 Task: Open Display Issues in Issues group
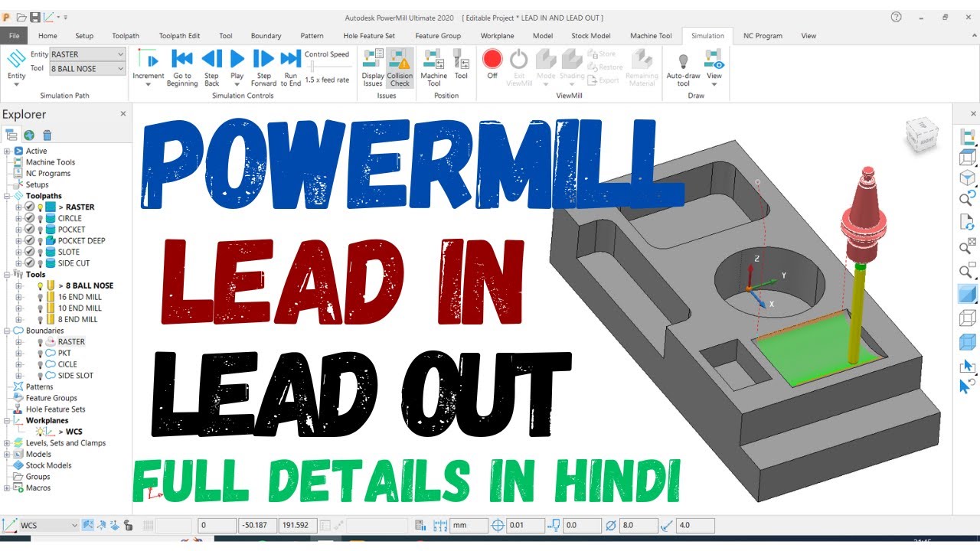(373, 67)
